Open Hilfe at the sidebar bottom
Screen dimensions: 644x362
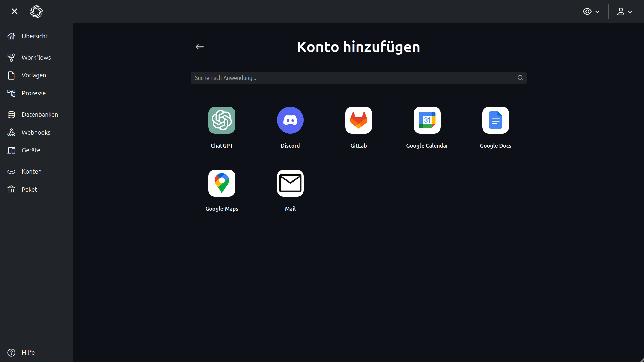coord(28,352)
